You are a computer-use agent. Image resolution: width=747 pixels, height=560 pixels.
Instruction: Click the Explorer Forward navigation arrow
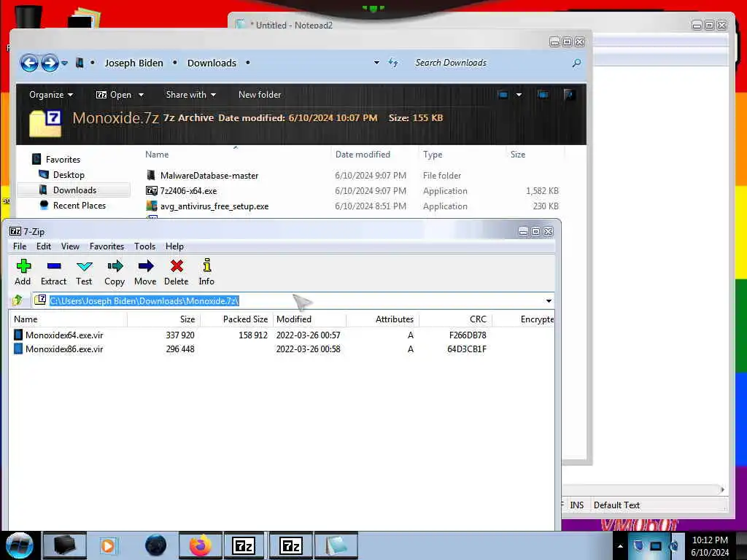(x=50, y=63)
